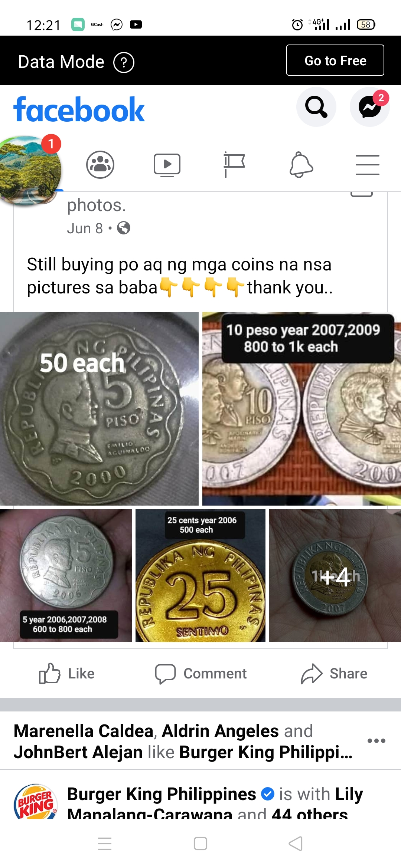The image size is (401, 868).
Task: Open the Notifications bell tab
Action: [301, 165]
